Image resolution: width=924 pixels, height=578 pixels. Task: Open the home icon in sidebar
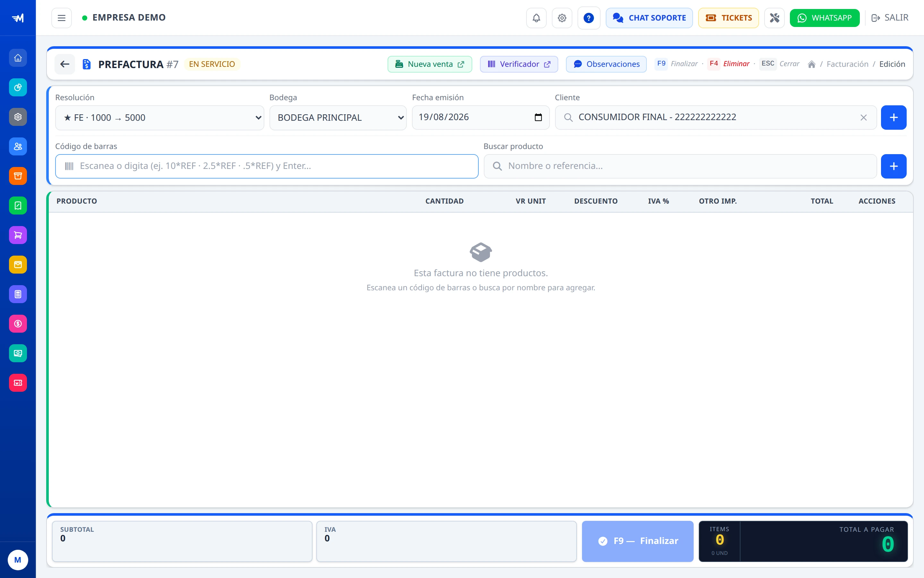pos(18,58)
